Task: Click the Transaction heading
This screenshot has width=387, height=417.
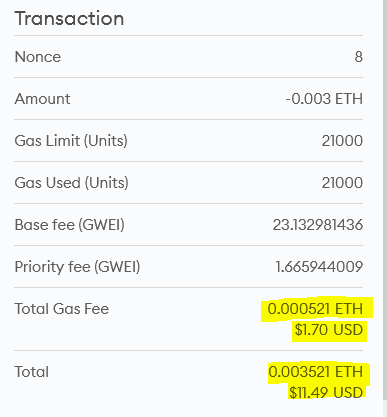Action: click(69, 19)
